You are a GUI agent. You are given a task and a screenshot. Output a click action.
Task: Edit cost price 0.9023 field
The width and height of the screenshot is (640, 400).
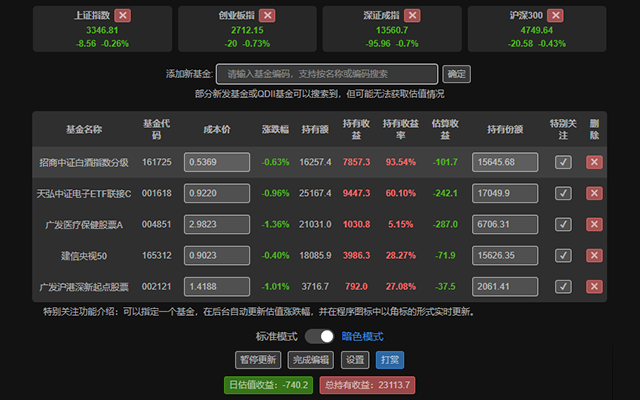(x=217, y=256)
